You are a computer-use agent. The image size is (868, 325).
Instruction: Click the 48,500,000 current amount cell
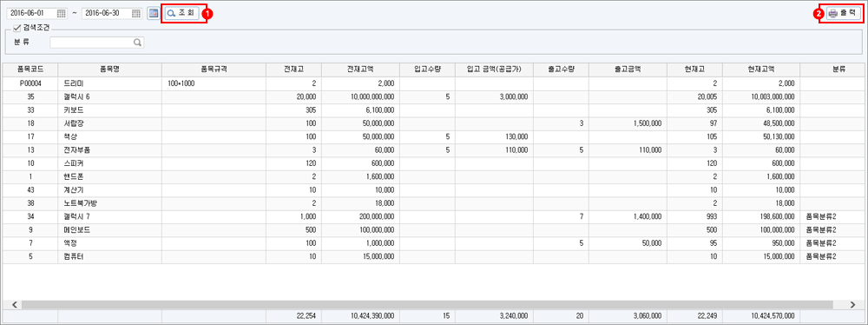coord(762,123)
